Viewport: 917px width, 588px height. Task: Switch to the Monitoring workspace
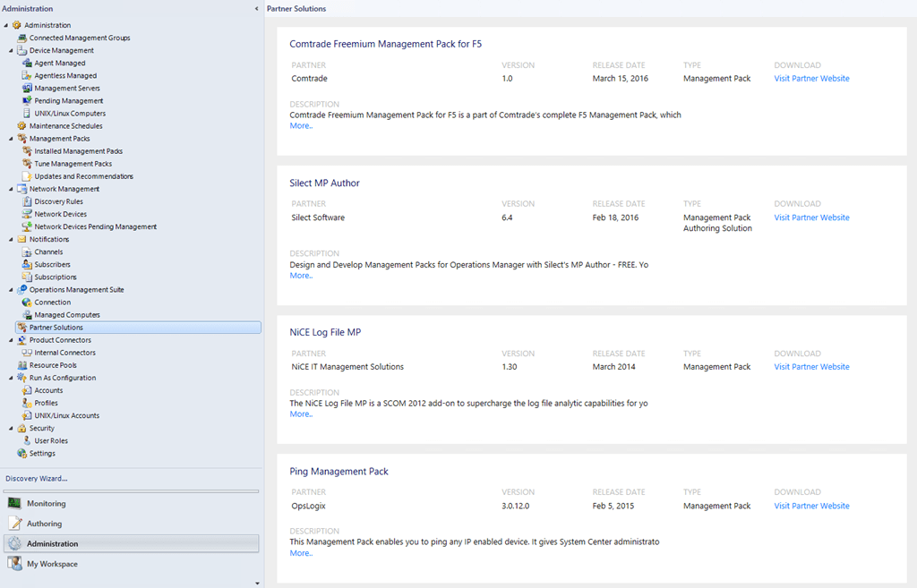click(132, 503)
